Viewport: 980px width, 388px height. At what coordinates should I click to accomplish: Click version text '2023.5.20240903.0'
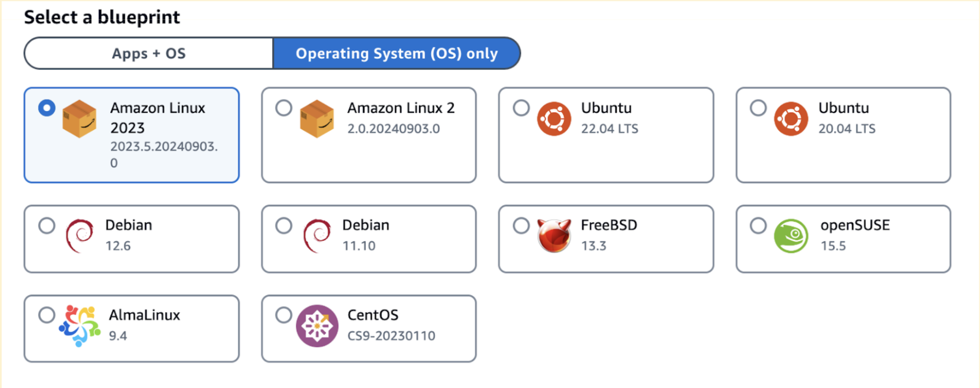coord(164,155)
